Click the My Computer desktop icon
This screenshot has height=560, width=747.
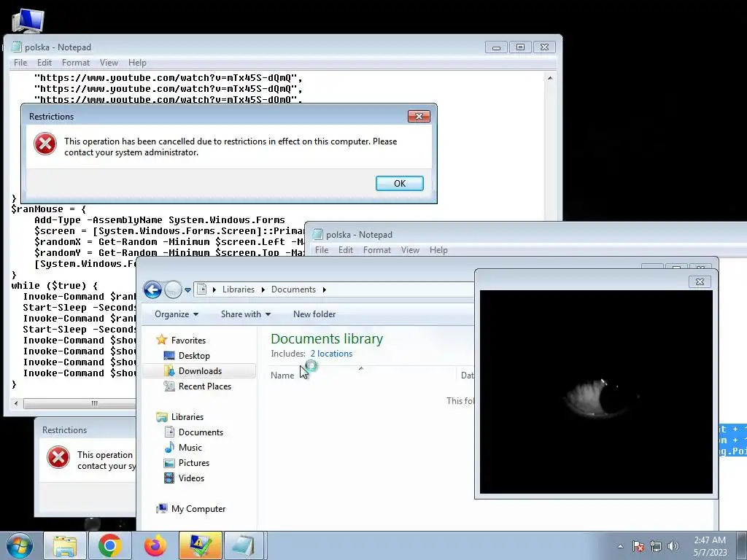28,20
